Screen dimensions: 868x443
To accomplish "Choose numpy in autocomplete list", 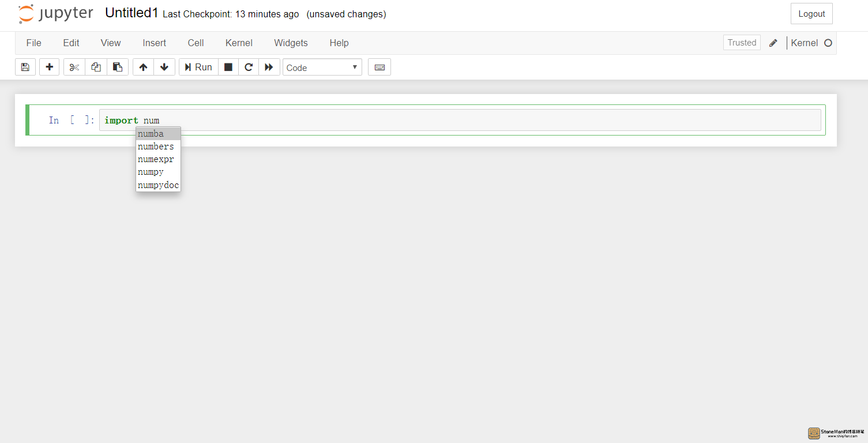I will [158, 172].
